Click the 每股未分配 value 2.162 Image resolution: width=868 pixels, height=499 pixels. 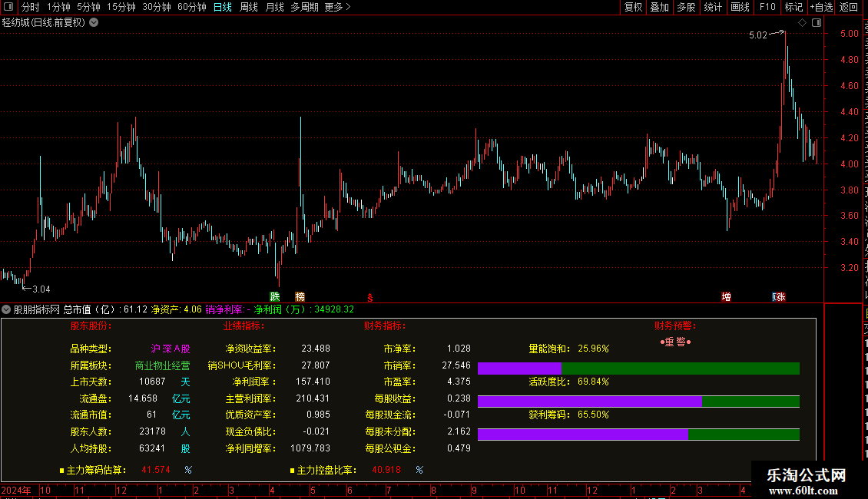pyautogui.click(x=459, y=431)
